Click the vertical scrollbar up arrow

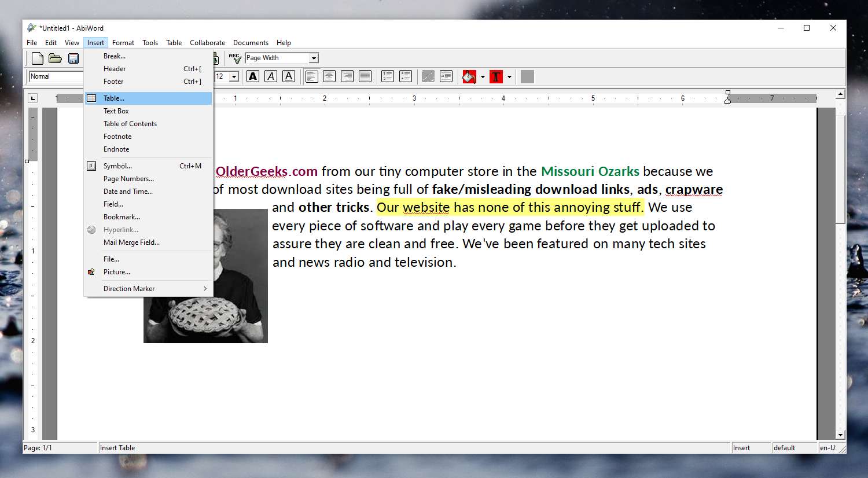[x=840, y=94]
